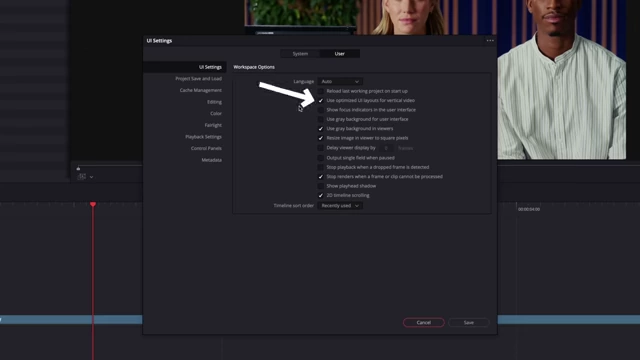Enable Delay viewer display by checkbox
This screenshot has height=360, width=640.
click(x=321, y=148)
